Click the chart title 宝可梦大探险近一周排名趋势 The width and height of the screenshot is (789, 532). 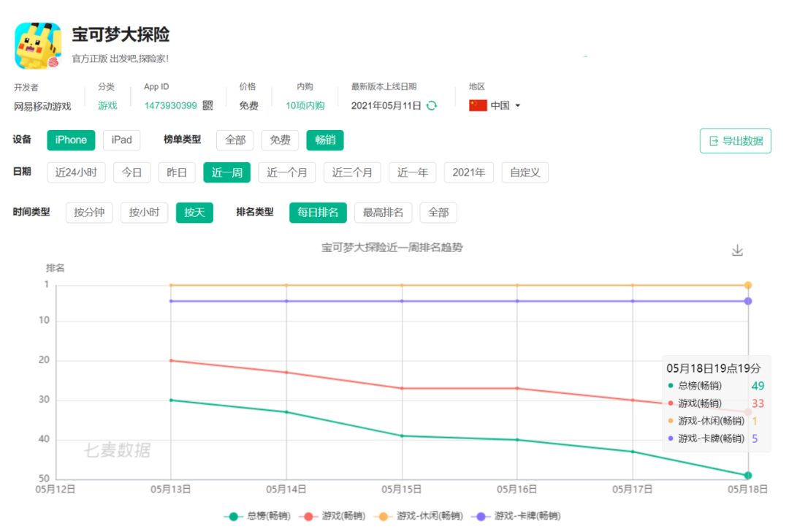(392, 247)
